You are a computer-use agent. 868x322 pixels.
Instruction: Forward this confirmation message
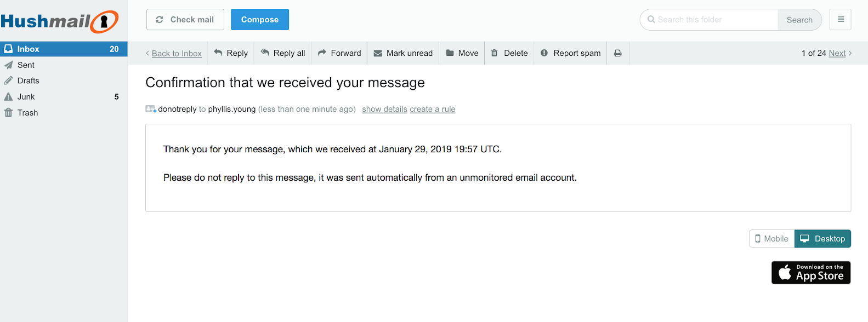339,53
